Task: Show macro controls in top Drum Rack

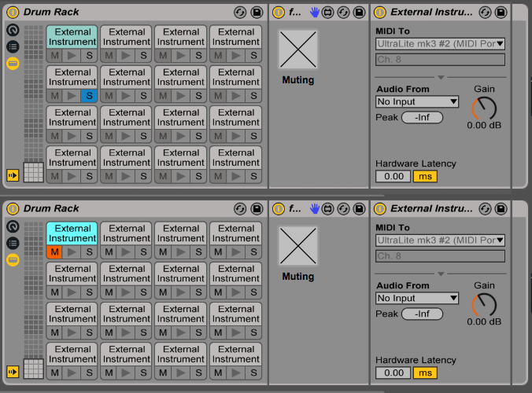Action: pos(13,30)
